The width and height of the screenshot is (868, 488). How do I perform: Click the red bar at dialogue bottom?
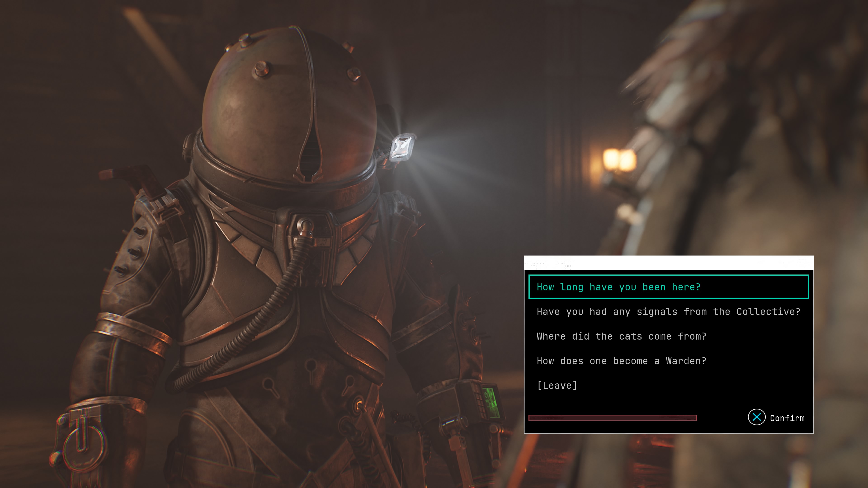click(x=613, y=418)
